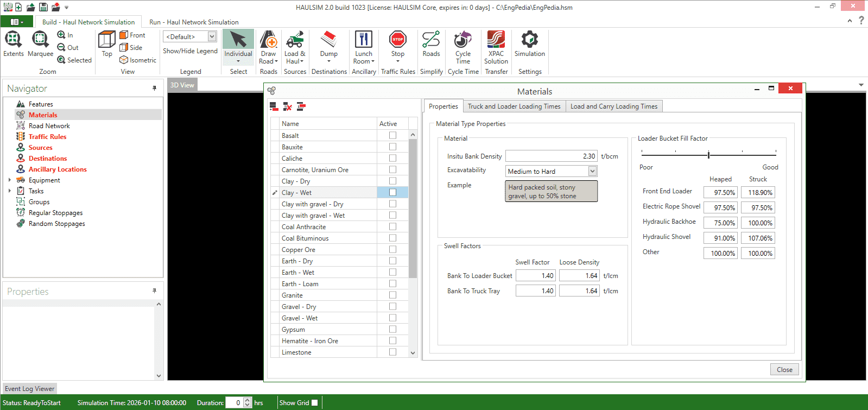
Task: Enable the Basalt Active checkbox
Action: click(x=392, y=135)
